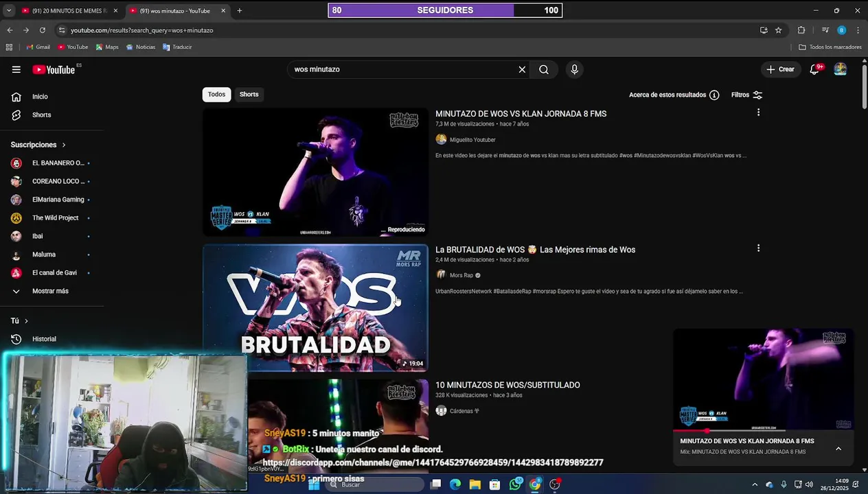Reload the page
Viewport: 868px width, 494px height.
pos(43,30)
